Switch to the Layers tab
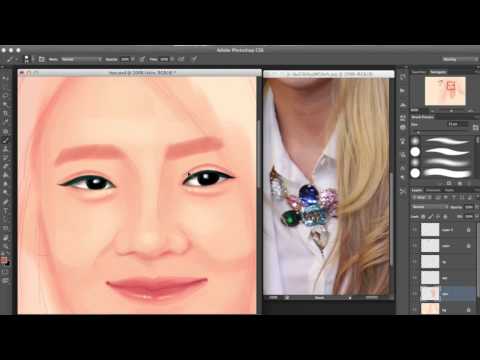 point(417,190)
